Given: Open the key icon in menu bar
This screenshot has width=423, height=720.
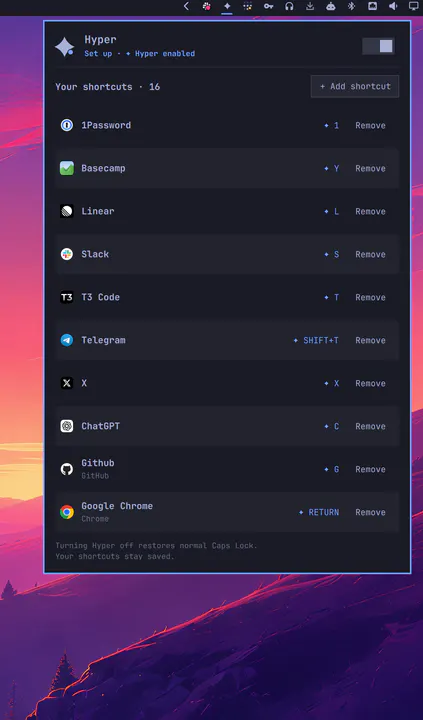Looking at the screenshot, I should pos(268,6).
